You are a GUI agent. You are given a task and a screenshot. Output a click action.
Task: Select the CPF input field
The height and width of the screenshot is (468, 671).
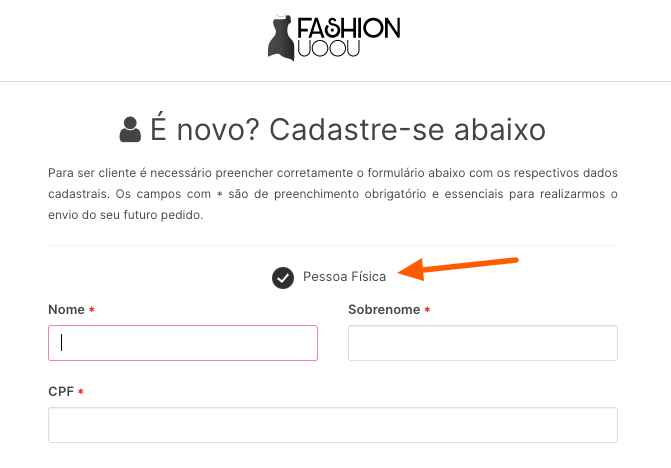click(333, 424)
